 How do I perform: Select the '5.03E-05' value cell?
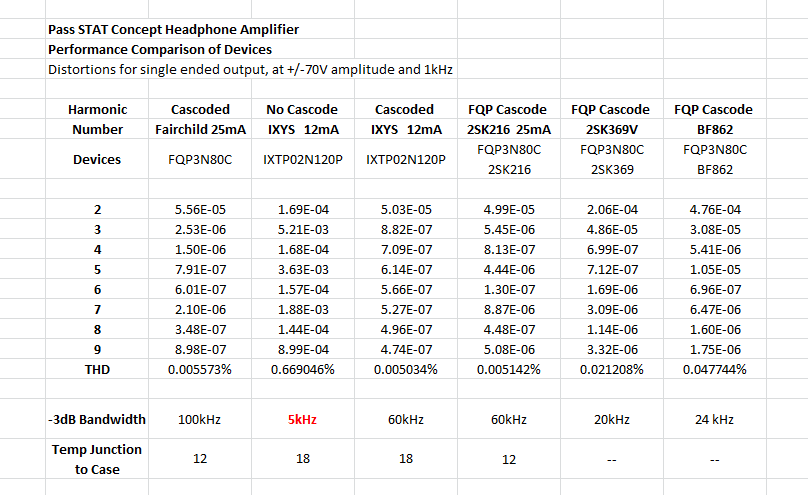[406, 210]
